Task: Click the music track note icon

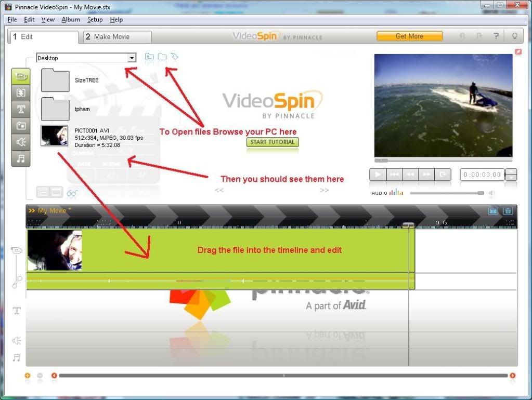Action: point(16,357)
